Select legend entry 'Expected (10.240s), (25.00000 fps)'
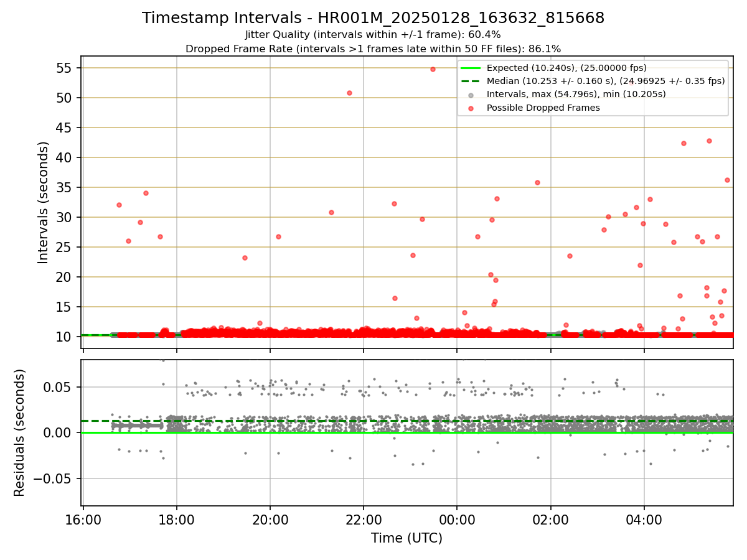The width and height of the screenshot is (747, 560). [566, 68]
